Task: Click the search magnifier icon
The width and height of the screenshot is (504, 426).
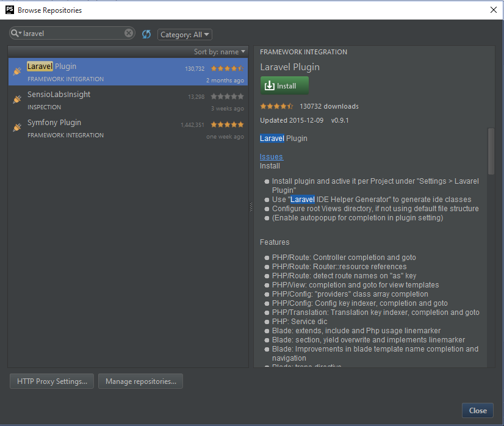Action: click(15, 33)
